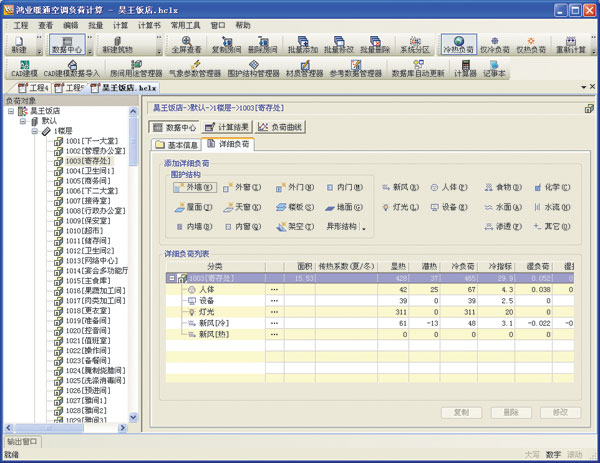Click the 新建筑物 toolbar icon
This screenshot has height=463, width=600.
pos(117,45)
